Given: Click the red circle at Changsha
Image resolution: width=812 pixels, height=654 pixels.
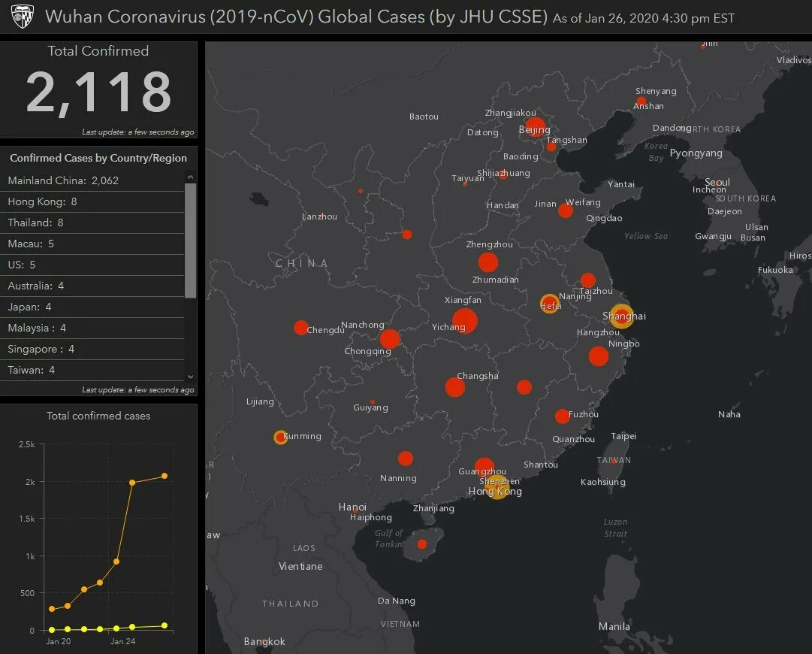Looking at the screenshot, I should point(454,387).
